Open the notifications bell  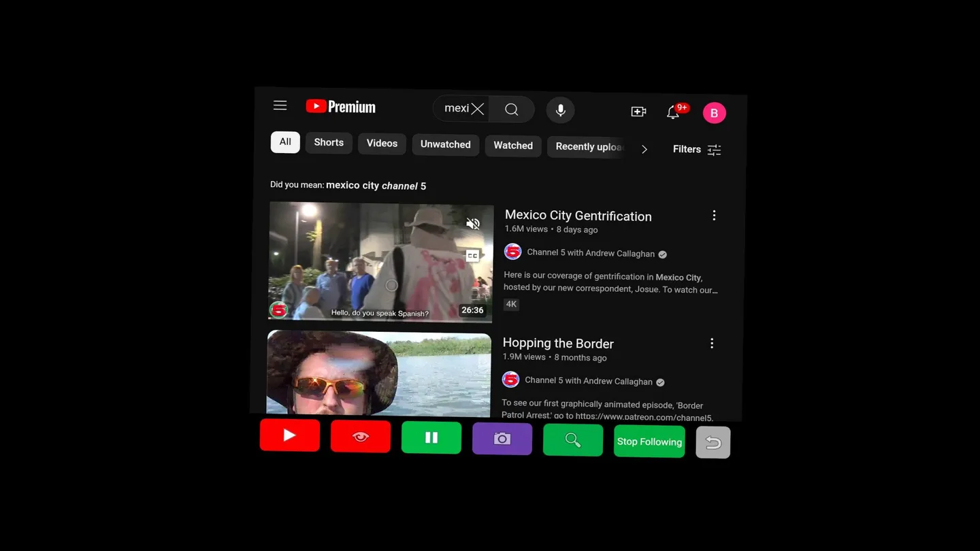673,112
